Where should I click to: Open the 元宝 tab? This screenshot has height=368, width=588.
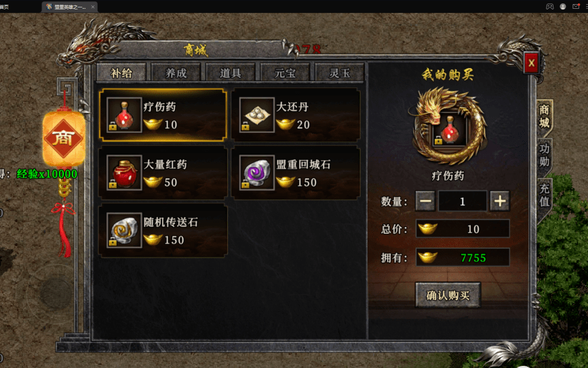[x=285, y=73]
